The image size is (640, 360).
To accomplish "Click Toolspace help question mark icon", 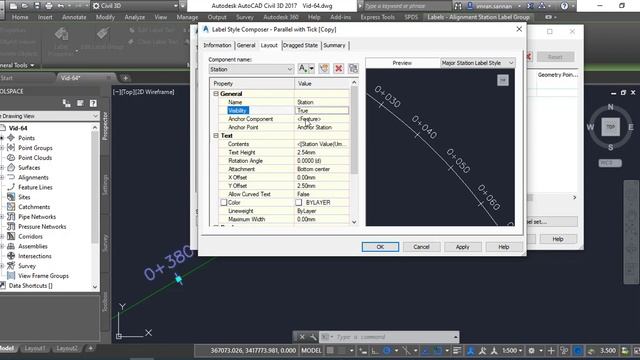I will (93, 103).
